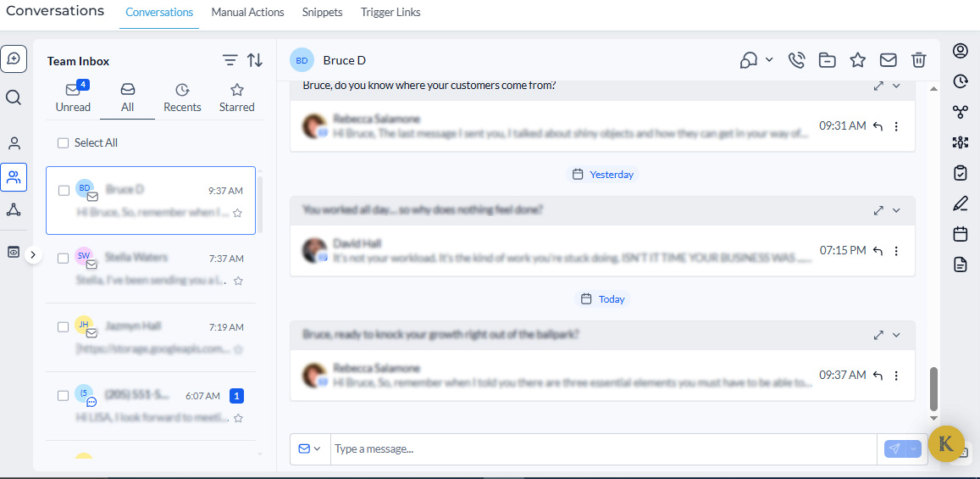Screen dimensions: 980x479
Task: Open the activity clock icon in right panel
Action: 960,81
